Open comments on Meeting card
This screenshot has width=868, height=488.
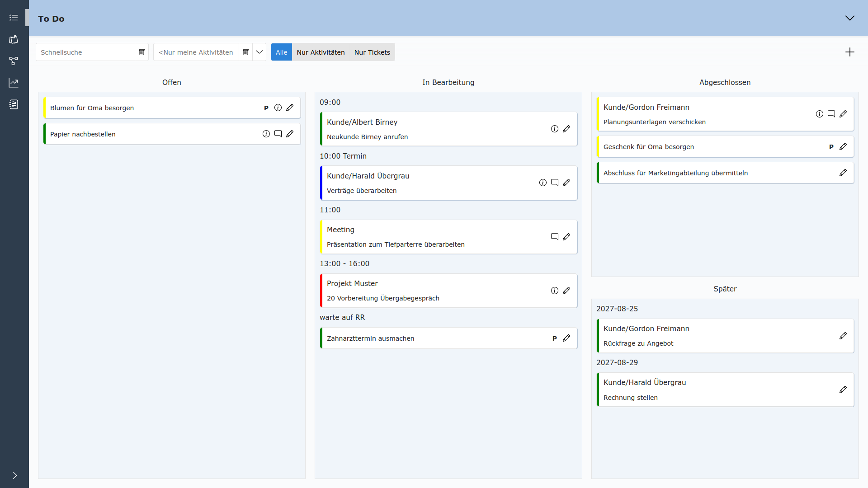[x=555, y=237]
